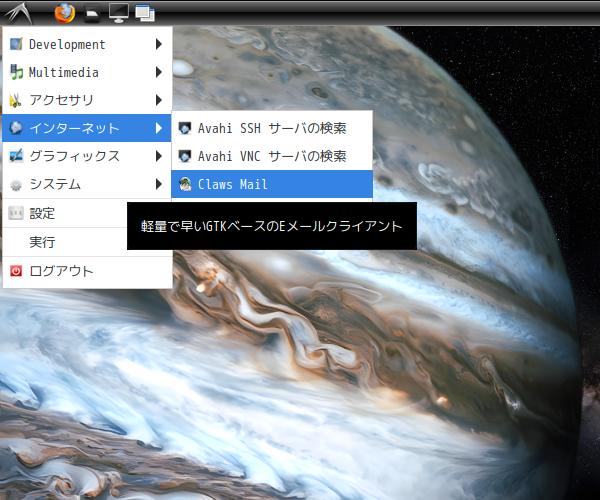Click the Multimedia music note icon
This screenshot has width=600, height=500.
click(x=16, y=72)
